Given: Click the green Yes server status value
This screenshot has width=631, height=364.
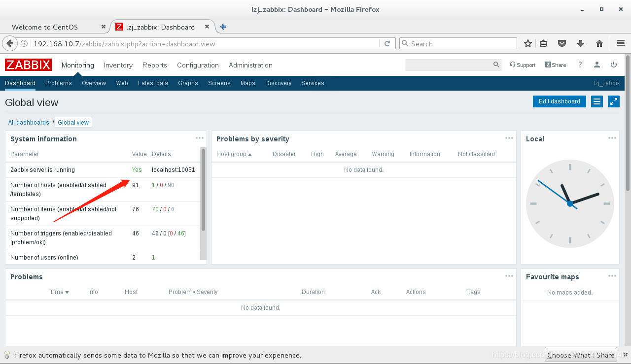Looking at the screenshot, I should 137,170.
